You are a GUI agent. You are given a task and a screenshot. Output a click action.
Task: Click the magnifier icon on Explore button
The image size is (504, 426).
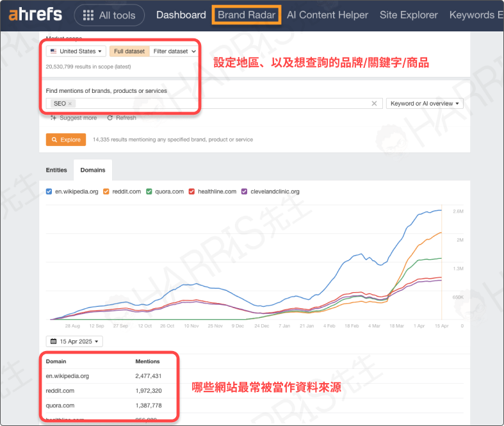pos(54,140)
